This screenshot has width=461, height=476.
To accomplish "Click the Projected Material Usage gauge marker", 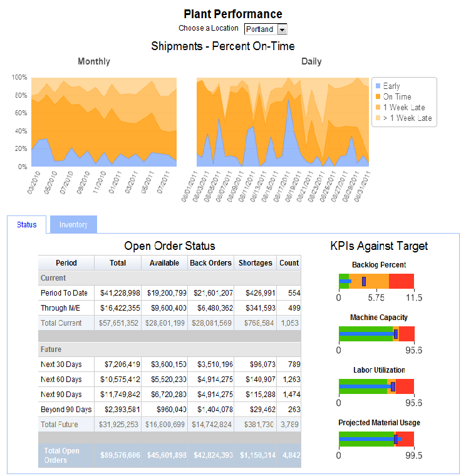I will tap(396, 439).
